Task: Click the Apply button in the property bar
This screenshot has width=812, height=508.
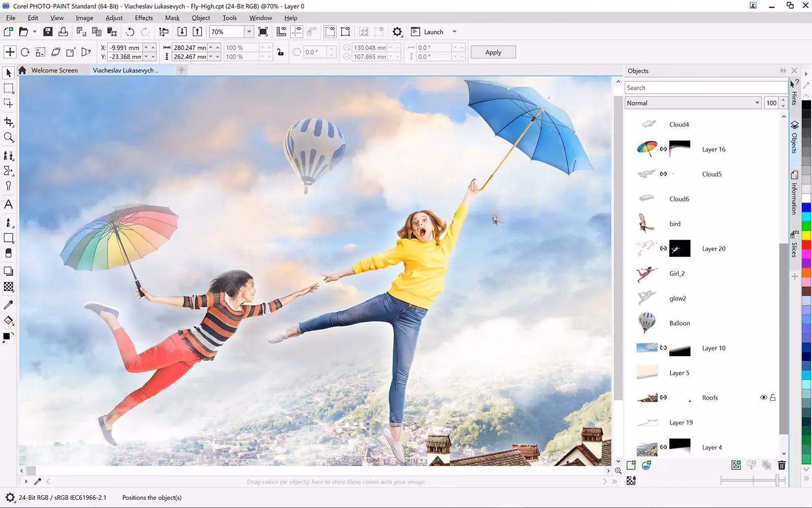Action: (x=492, y=52)
